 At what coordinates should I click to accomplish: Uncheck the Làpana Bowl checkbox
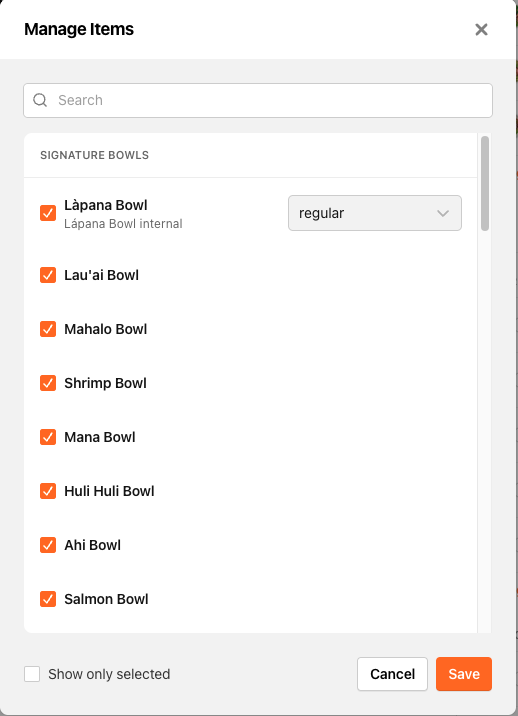tap(48, 213)
